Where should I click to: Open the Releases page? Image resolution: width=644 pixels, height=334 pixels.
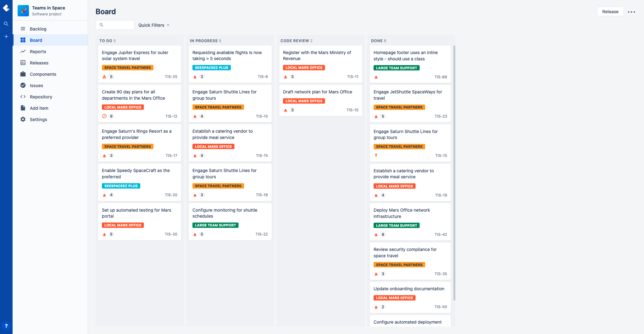pos(39,63)
